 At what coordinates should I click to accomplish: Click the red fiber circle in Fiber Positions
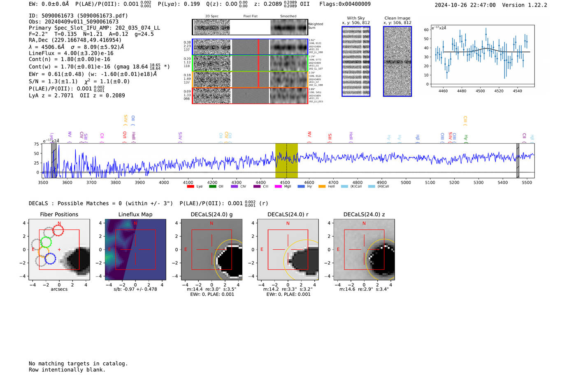click(x=58, y=231)
